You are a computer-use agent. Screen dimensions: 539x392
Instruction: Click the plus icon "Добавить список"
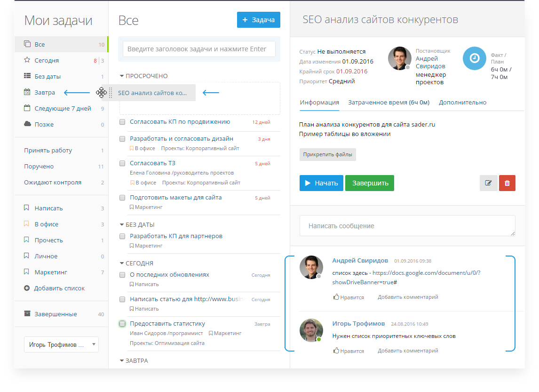click(x=27, y=288)
